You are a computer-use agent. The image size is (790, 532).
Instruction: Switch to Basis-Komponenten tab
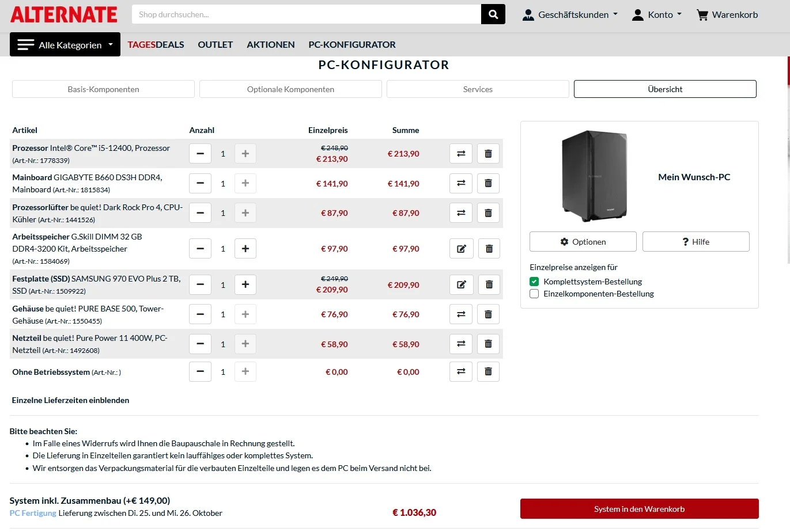click(x=103, y=89)
